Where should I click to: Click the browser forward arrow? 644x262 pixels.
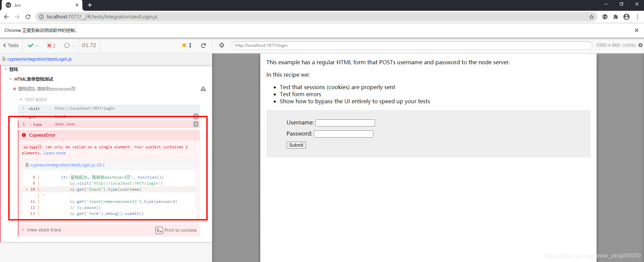(17, 17)
